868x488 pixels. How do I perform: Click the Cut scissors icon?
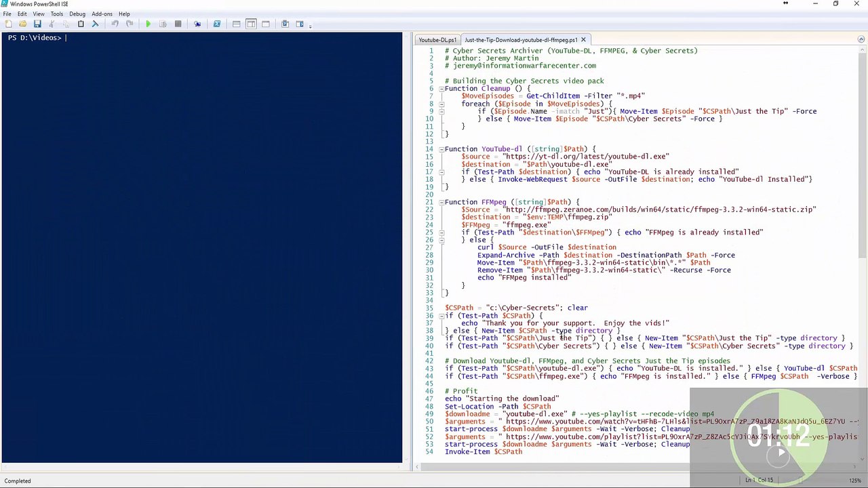[52, 24]
